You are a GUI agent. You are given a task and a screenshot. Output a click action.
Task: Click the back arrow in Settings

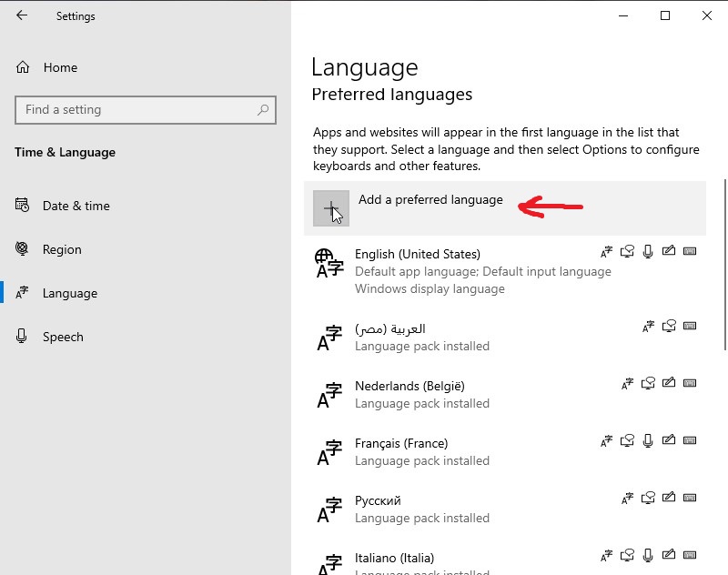22,15
